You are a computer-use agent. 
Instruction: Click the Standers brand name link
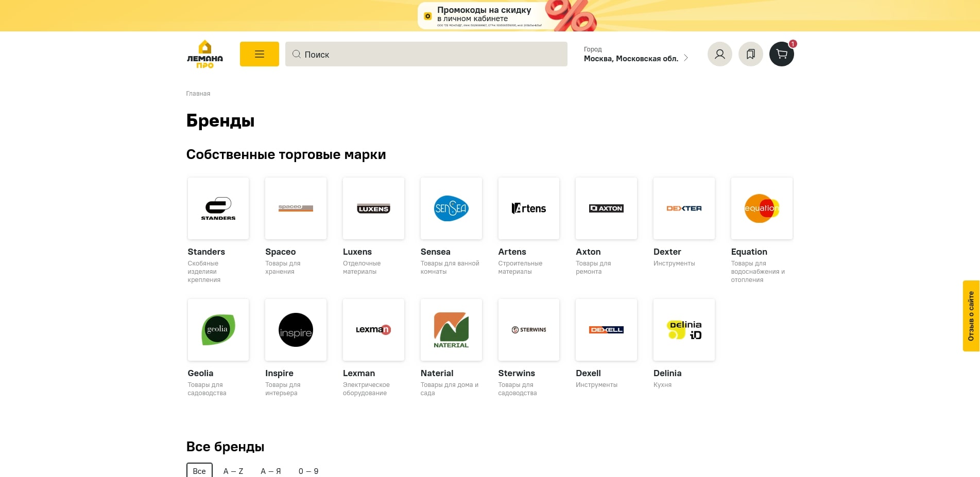207,252
